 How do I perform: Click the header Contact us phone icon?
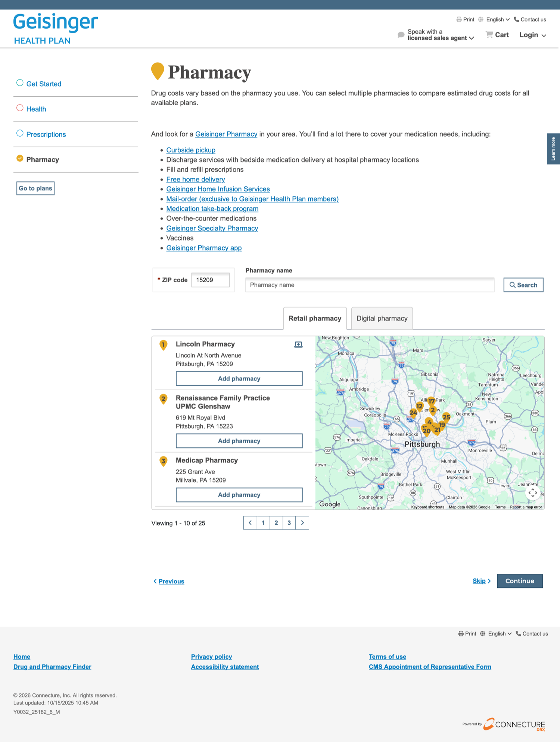[516, 19]
